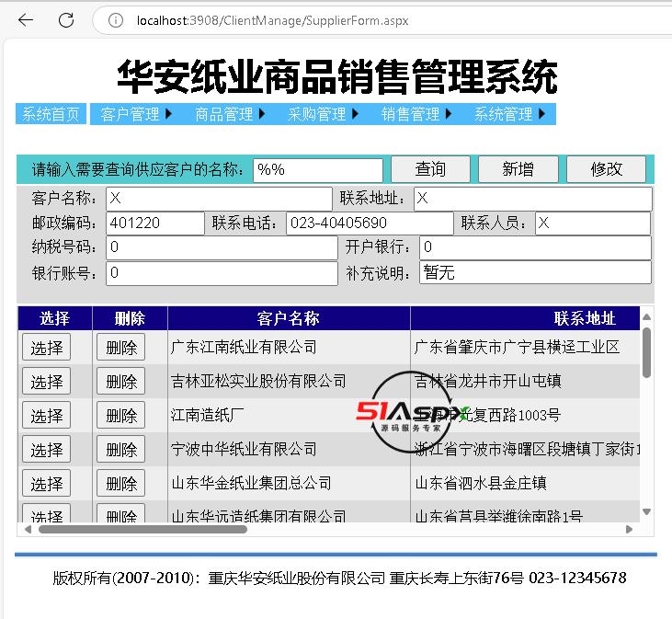Delete the 江南造纸厂 supplier row
The width and height of the screenshot is (672, 619).
[120, 416]
